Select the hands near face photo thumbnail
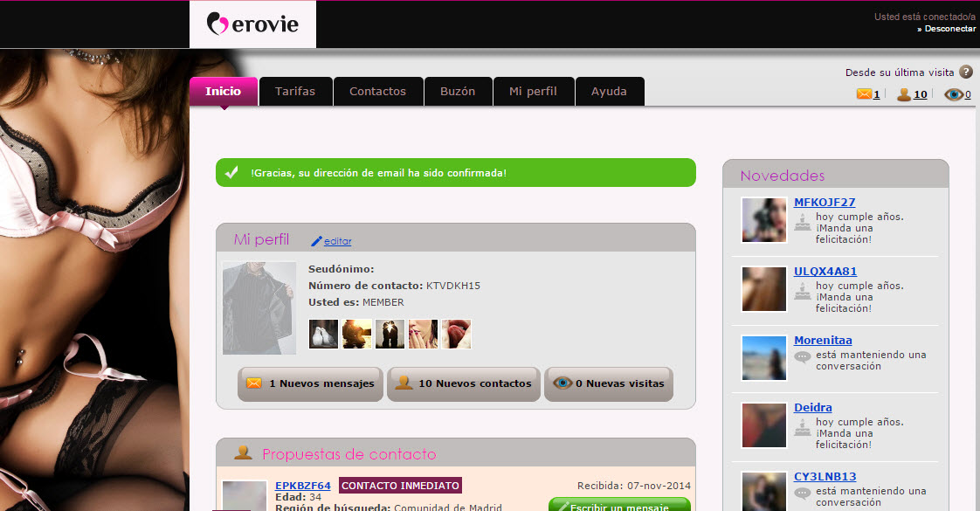This screenshot has height=511, width=980. [423, 334]
